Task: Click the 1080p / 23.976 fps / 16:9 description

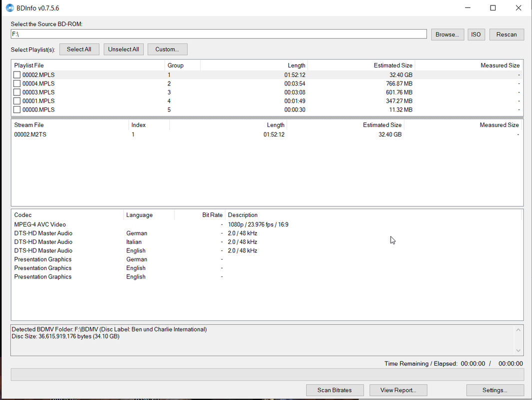Action: coord(258,224)
